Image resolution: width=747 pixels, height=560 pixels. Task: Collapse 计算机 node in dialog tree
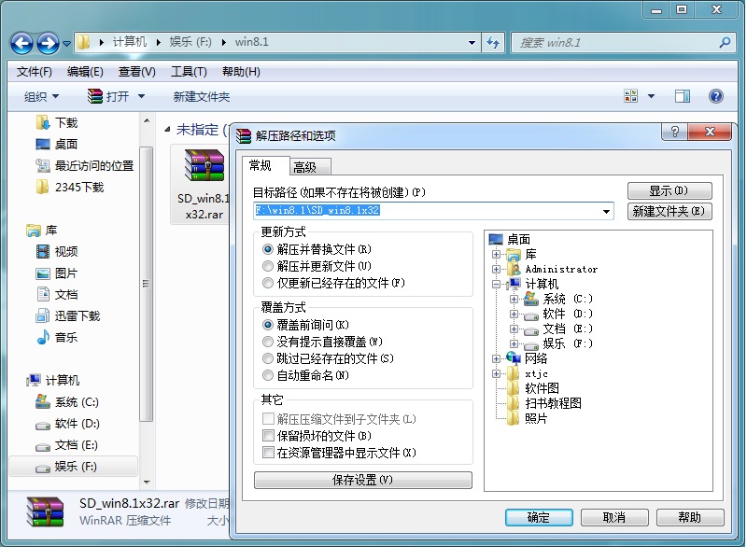pyautogui.click(x=496, y=285)
